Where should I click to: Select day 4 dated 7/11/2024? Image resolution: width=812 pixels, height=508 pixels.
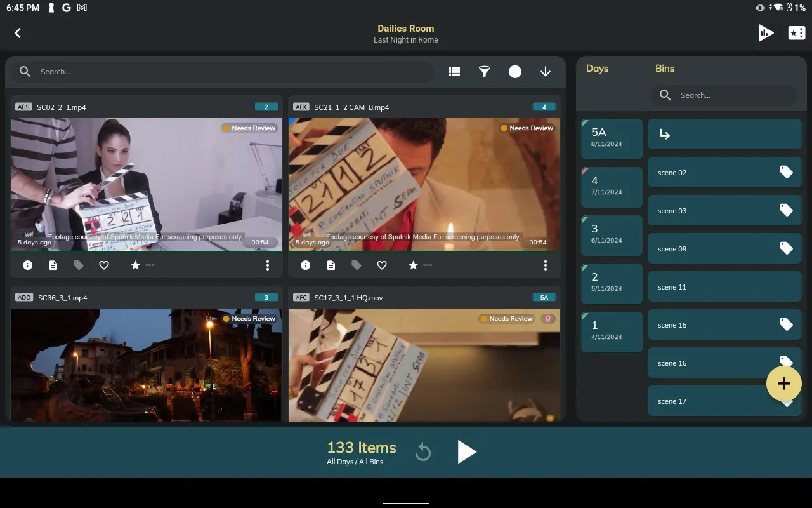pos(612,187)
